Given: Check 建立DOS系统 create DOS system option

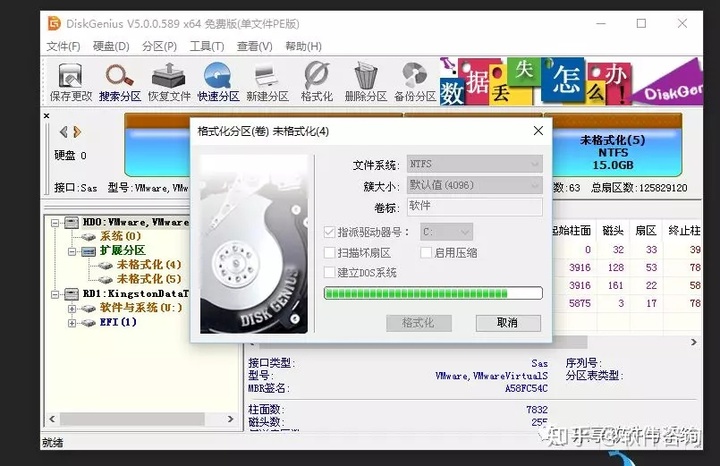Looking at the screenshot, I should [x=329, y=272].
